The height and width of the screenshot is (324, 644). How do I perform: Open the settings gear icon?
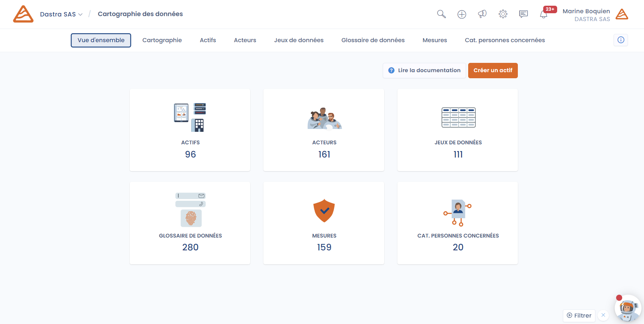[503, 14]
